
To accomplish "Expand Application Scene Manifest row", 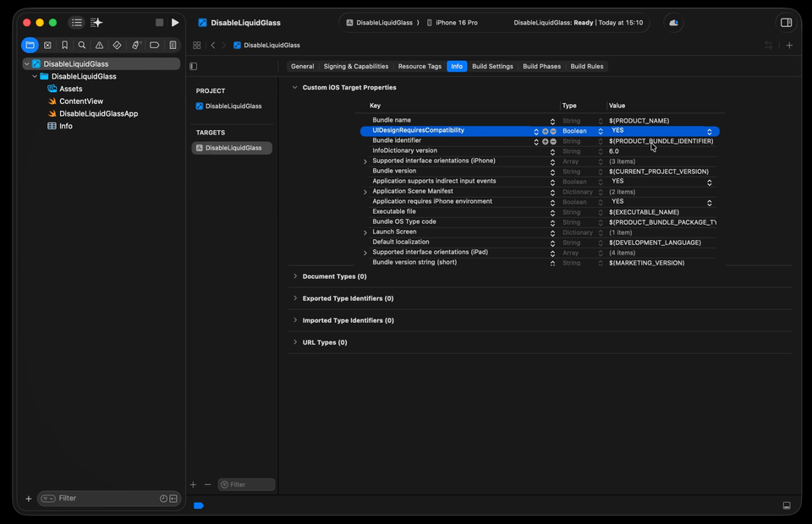I will 365,193.
